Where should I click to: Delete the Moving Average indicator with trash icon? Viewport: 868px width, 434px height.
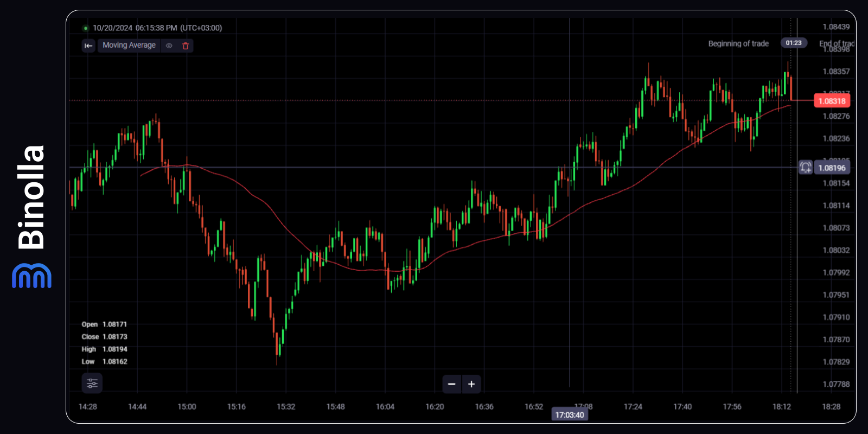pyautogui.click(x=186, y=46)
